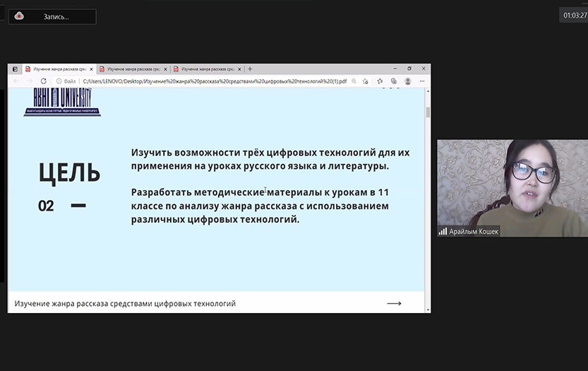This screenshot has width=588, height=371.
Task: Open the browser settings ellipsis menu
Action: point(421,81)
